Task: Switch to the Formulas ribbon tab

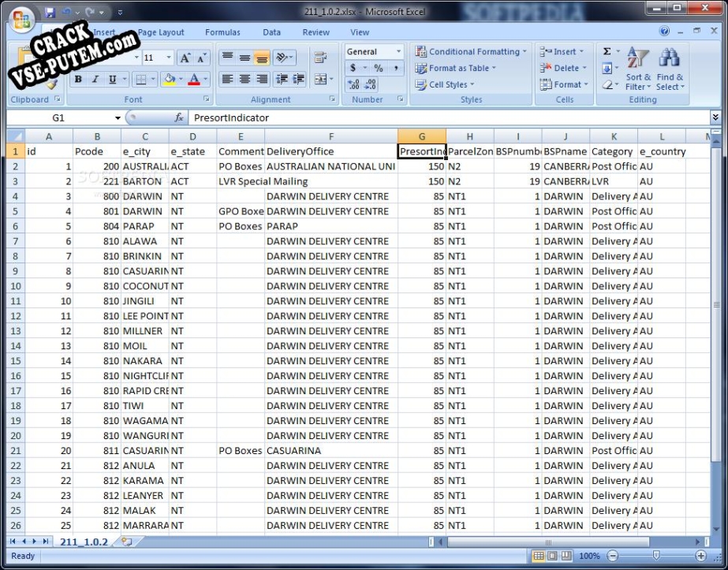Action: tap(222, 32)
